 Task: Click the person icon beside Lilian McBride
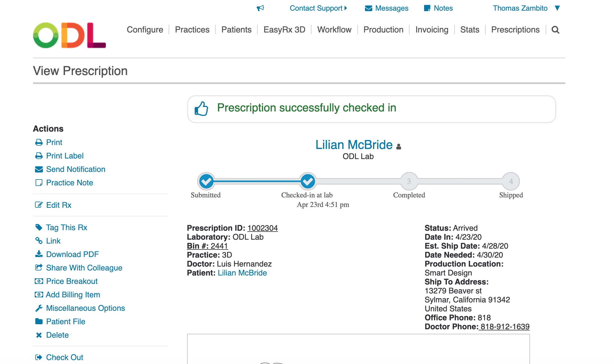coord(399,146)
